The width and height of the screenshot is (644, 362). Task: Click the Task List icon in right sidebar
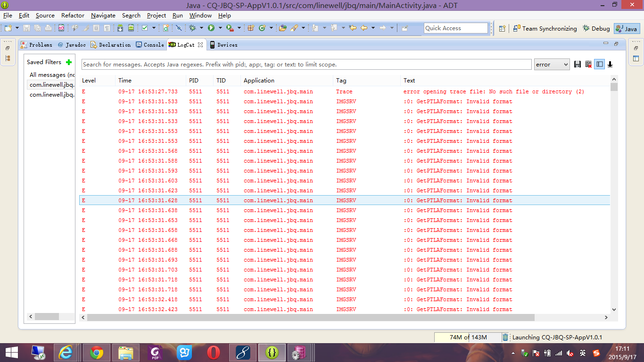pos(636,59)
